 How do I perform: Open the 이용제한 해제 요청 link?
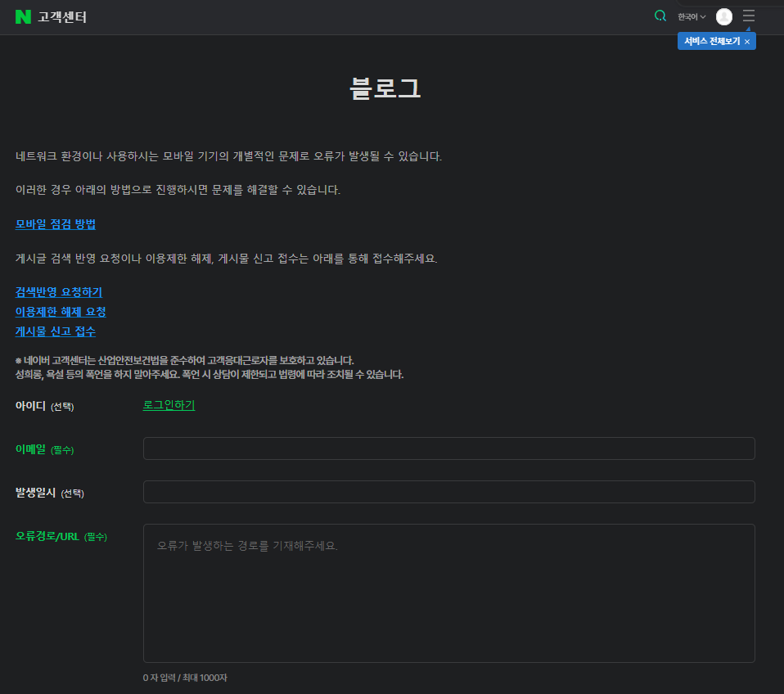pyautogui.click(x=61, y=312)
